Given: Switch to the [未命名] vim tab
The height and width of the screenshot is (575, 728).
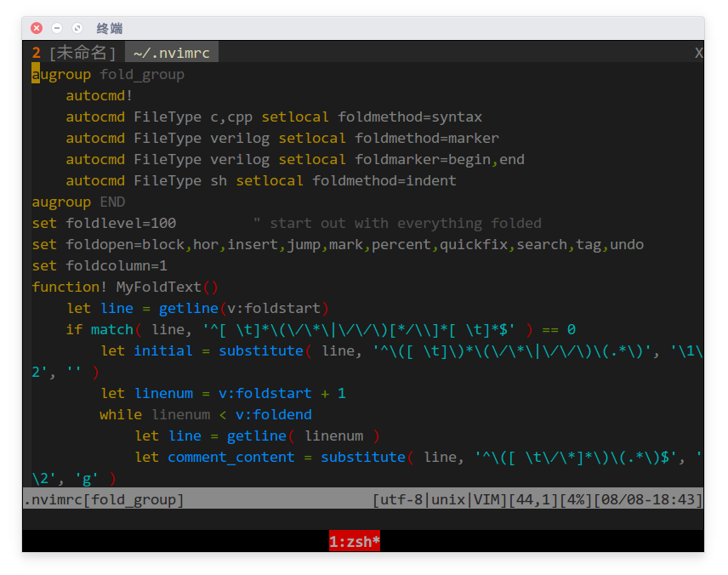Looking at the screenshot, I should [x=82, y=53].
